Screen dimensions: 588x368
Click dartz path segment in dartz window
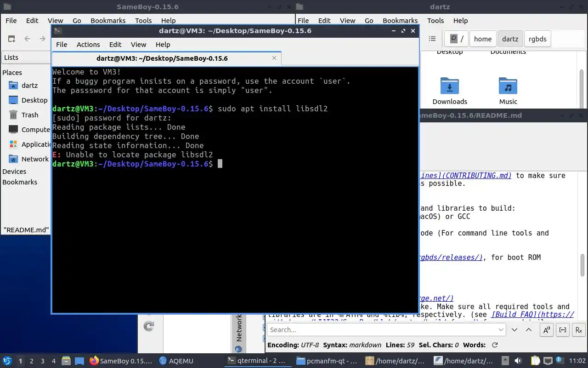click(x=510, y=39)
